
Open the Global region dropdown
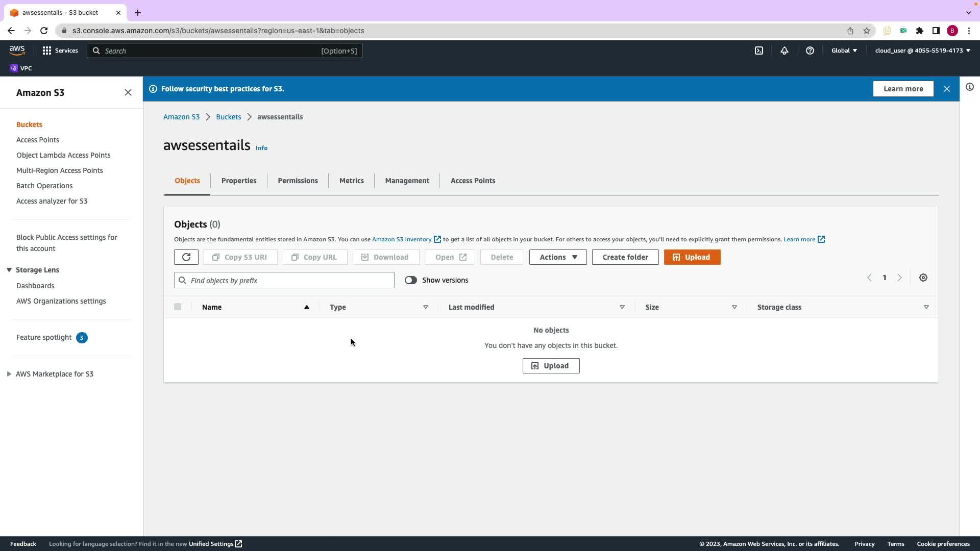click(x=844, y=51)
